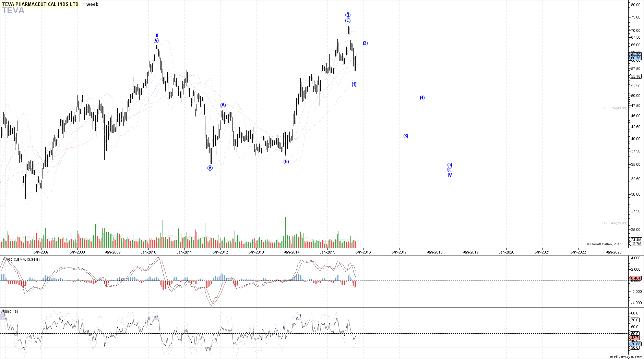
Task: Click the Jan-2015 date axis label
Action: click(327, 252)
